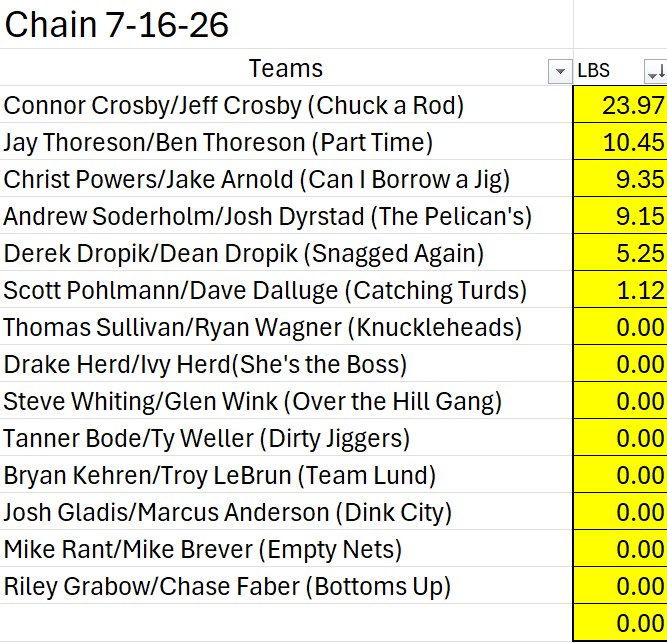667x643 pixels.
Task: Select the Chain 7-16-26 title cell
Action: pyautogui.click(x=286, y=24)
